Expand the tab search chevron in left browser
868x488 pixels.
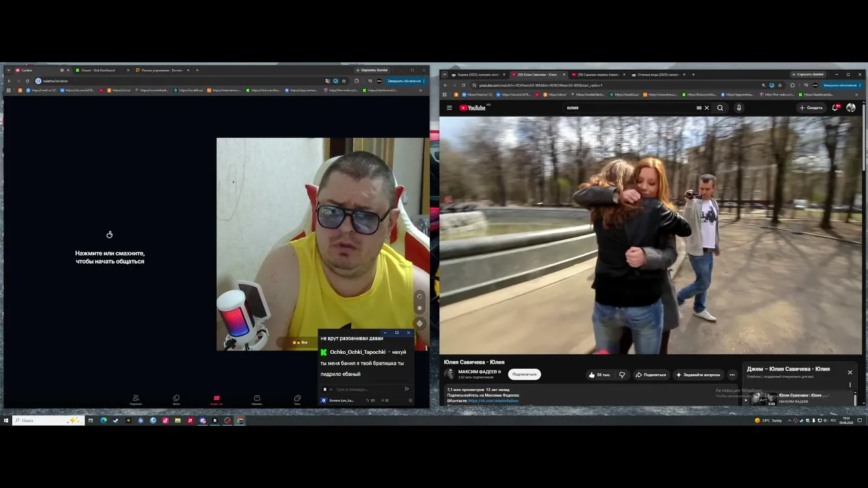(x=9, y=70)
